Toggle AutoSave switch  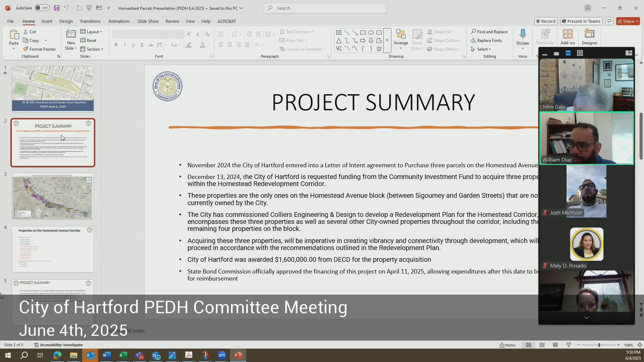click(x=42, y=8)
